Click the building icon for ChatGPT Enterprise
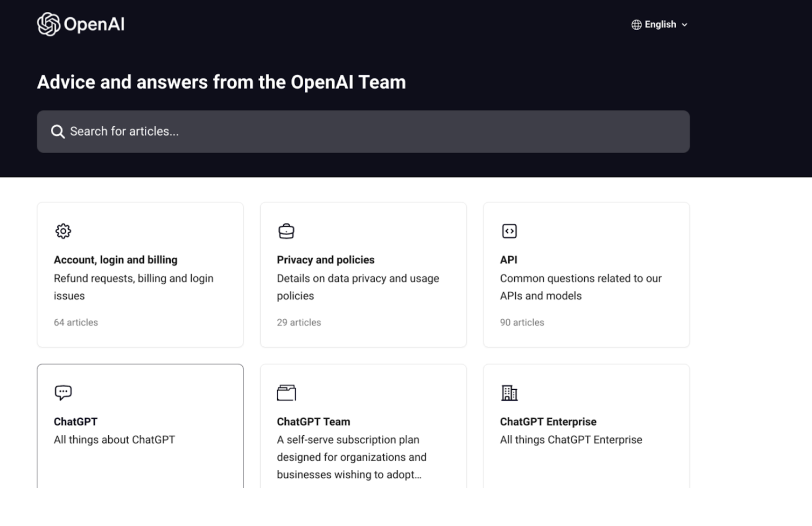The height and width of the screenshot is (526, 812). coord(509,393)
